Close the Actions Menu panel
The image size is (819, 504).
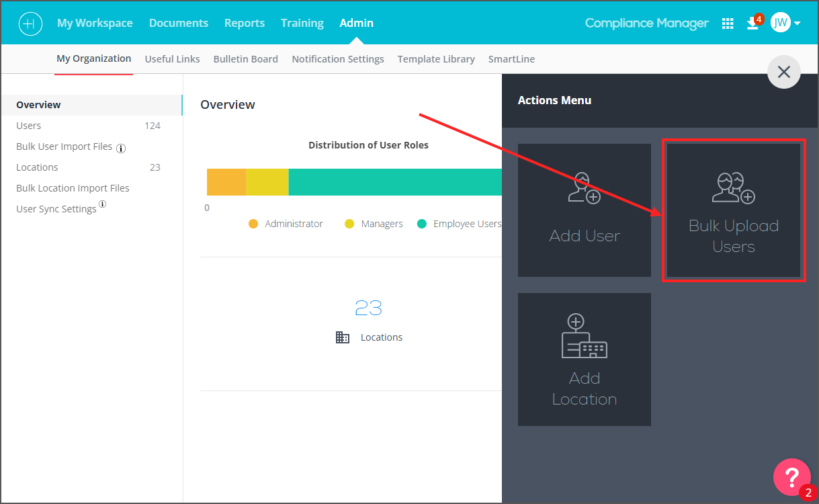point(784,72)
